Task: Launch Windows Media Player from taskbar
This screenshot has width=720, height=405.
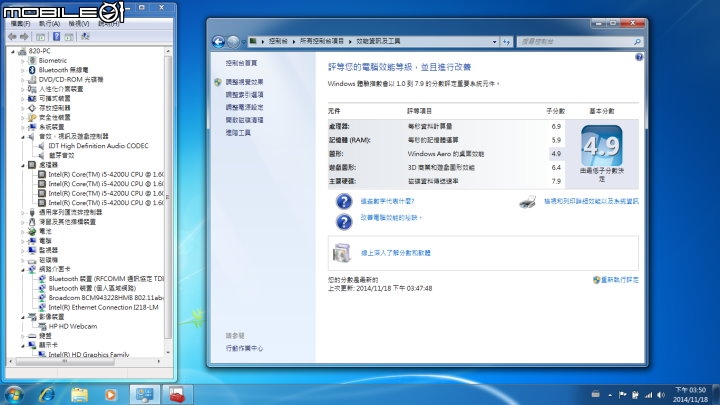Action: click(111, 394)
